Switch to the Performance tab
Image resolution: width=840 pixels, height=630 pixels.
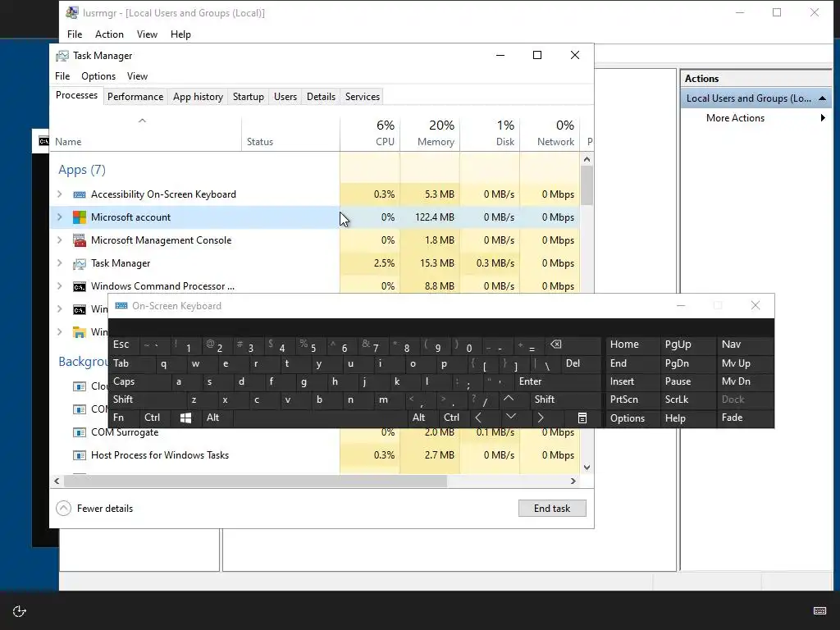(135, 97)
